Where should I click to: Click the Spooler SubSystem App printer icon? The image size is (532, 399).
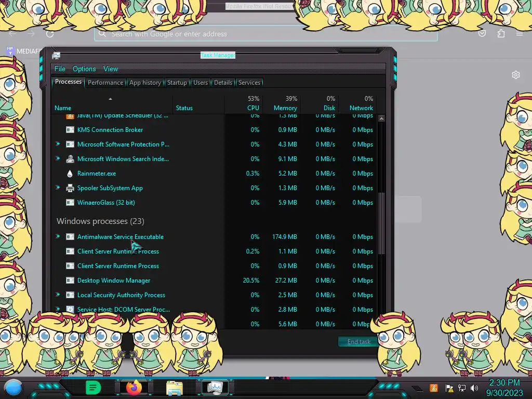tap(70, 188)
